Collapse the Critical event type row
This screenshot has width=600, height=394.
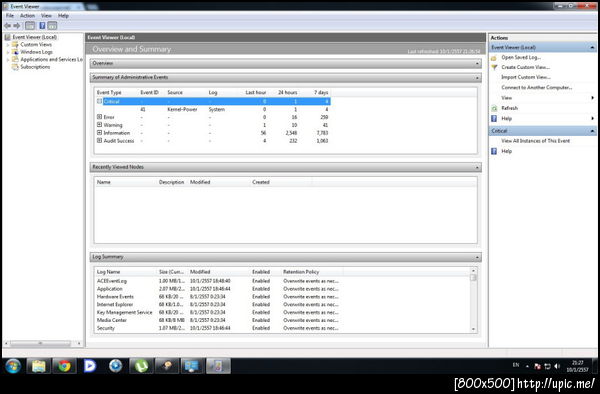[x=99, y=101]
